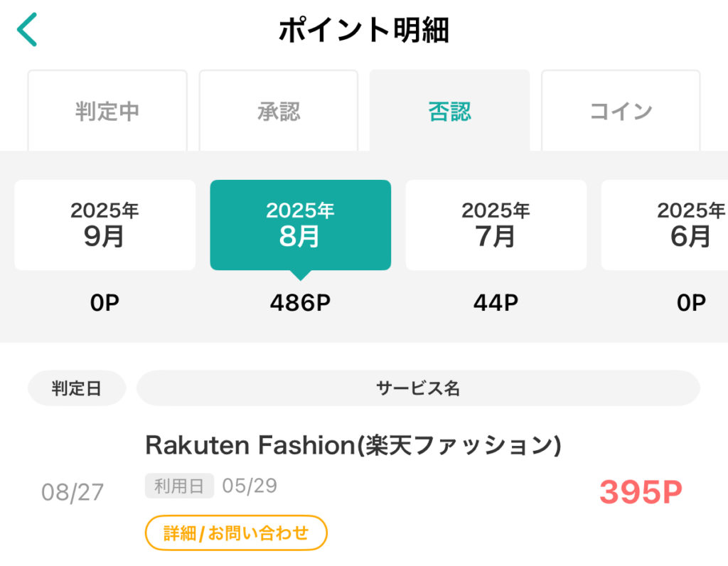
Task: Click the 486P total under August
Action: click(300, 303)
